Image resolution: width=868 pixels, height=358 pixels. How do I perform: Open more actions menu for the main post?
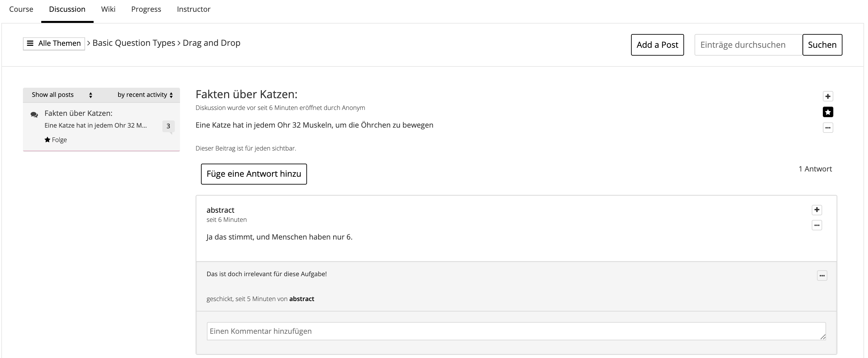point(827,128)
